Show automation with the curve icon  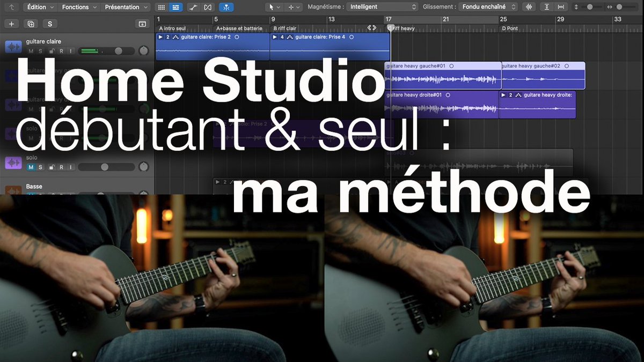point(195,7)
